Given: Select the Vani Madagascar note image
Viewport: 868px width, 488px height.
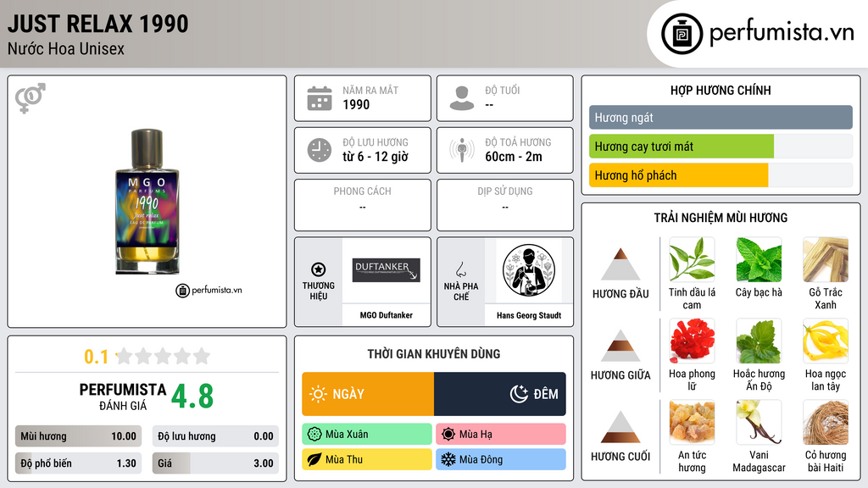Looking at the screenshot, I should 759,422.
